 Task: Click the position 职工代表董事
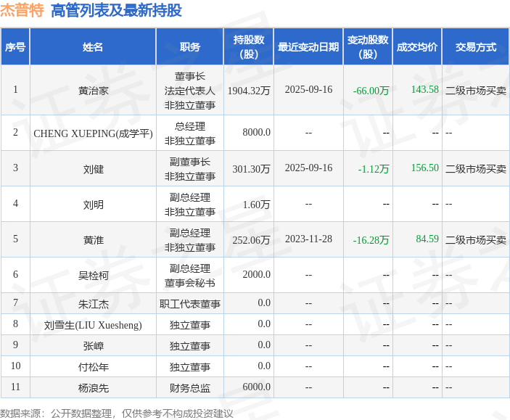pyautogui.click(x=190, y=304)
